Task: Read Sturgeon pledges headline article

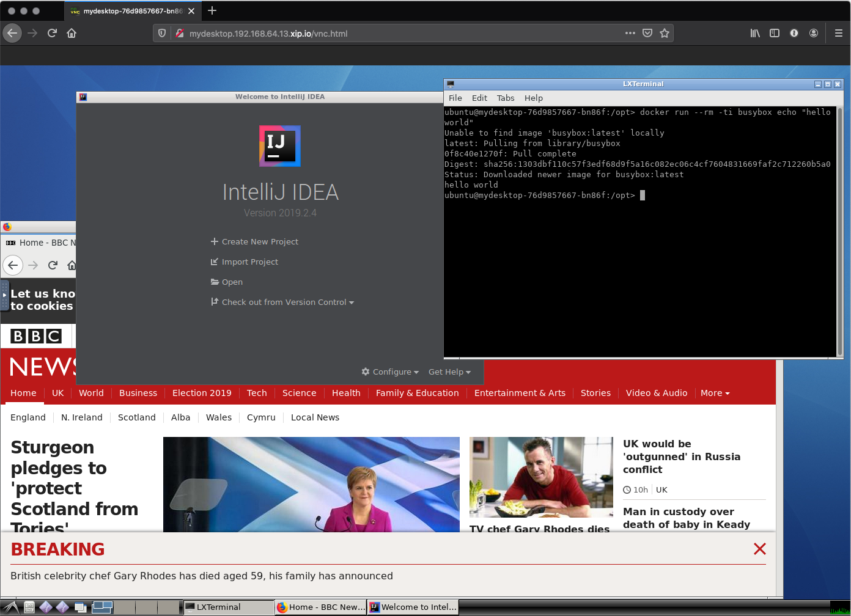Action: (x=75, y=485)
